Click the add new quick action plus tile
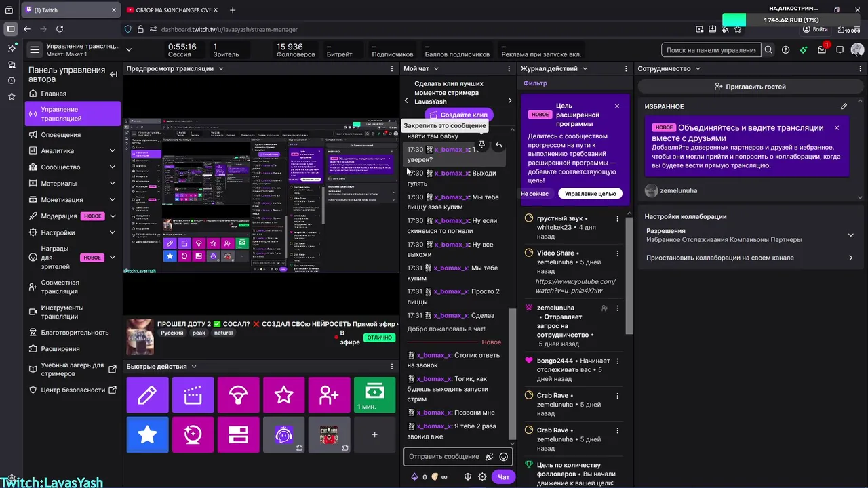868x488 pixels. (x=374, y=434)
